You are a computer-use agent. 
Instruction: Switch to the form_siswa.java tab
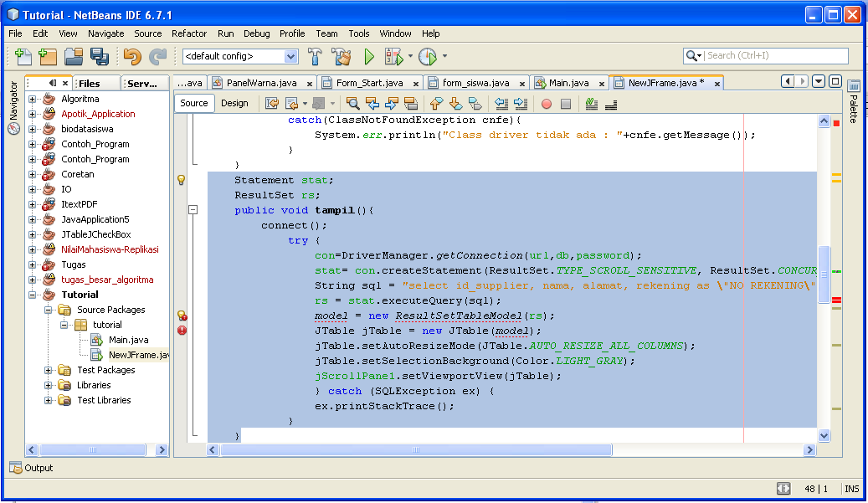[475, 83]
